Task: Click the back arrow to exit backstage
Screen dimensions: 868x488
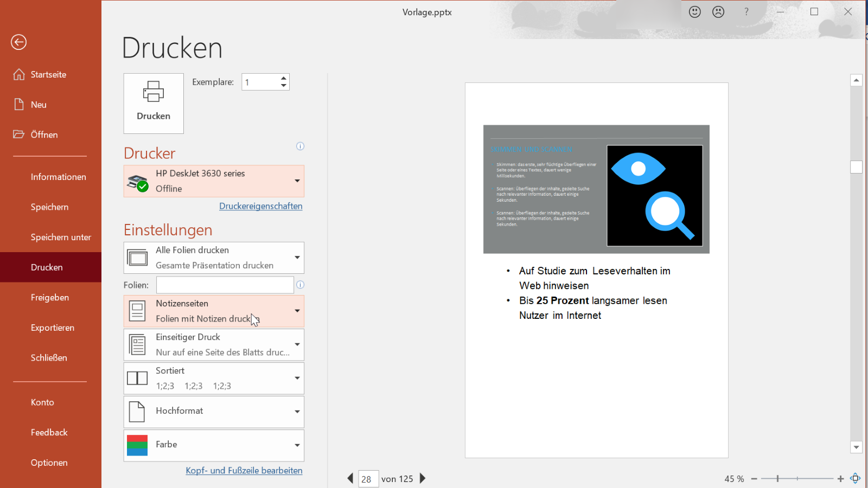Action: click(x=18, y=42)
